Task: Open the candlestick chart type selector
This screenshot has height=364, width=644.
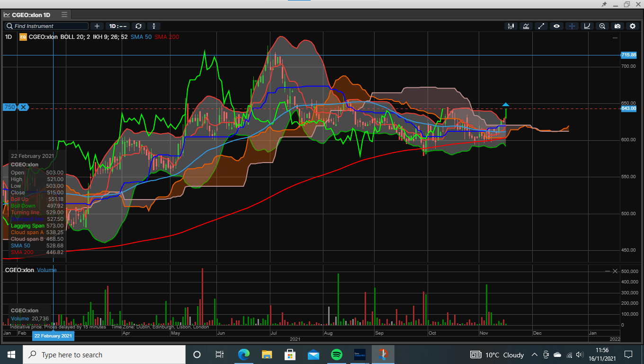Action: 510,26
